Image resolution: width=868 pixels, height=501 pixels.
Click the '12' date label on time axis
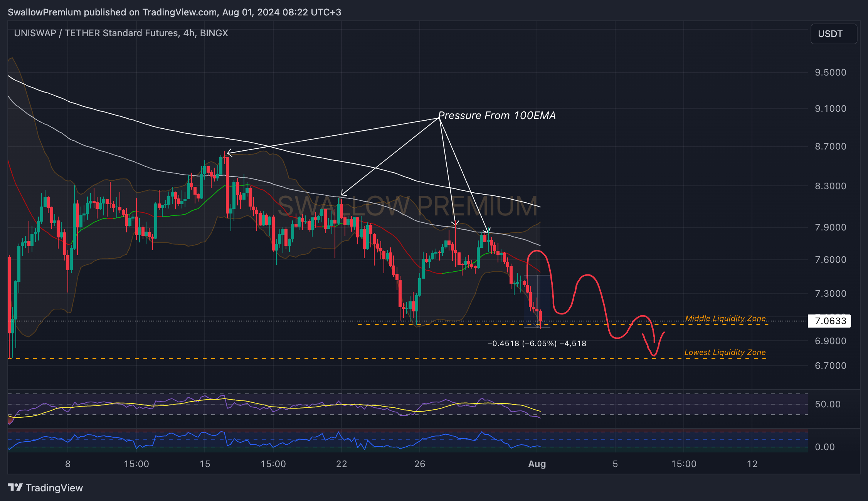click(752, 464)
